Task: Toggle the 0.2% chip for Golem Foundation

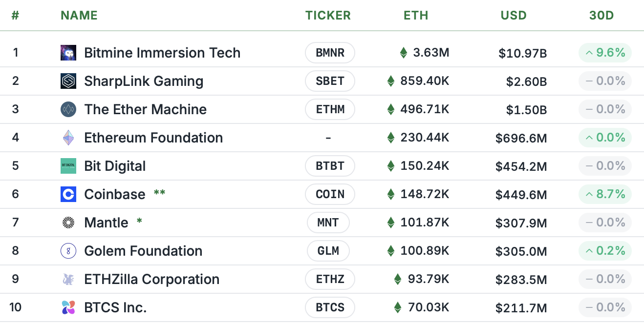Action: 605,251
